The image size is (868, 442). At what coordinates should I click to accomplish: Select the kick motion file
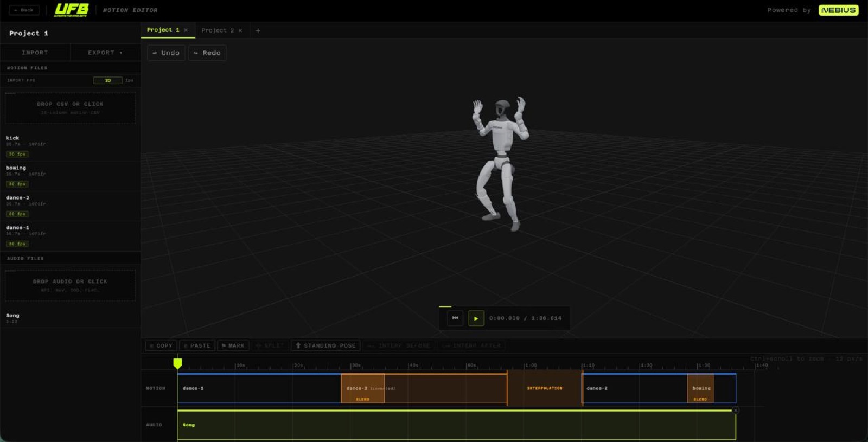(x=70, y=146)
